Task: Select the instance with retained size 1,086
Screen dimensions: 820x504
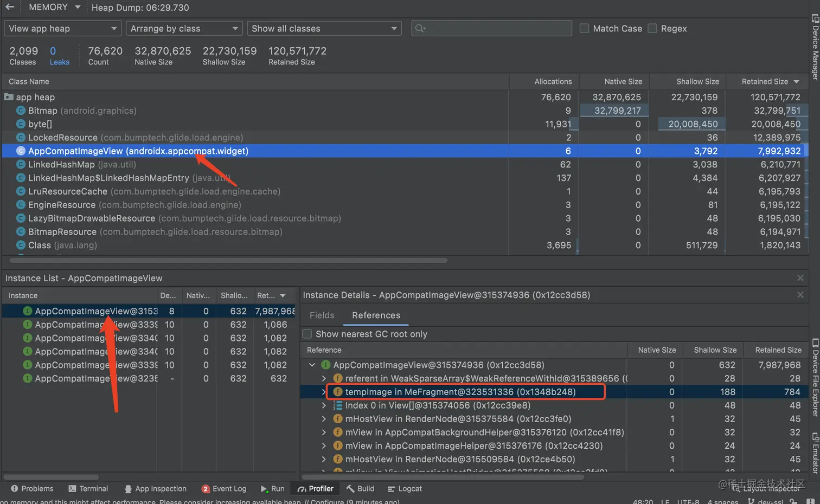Action: coord(149,325)
